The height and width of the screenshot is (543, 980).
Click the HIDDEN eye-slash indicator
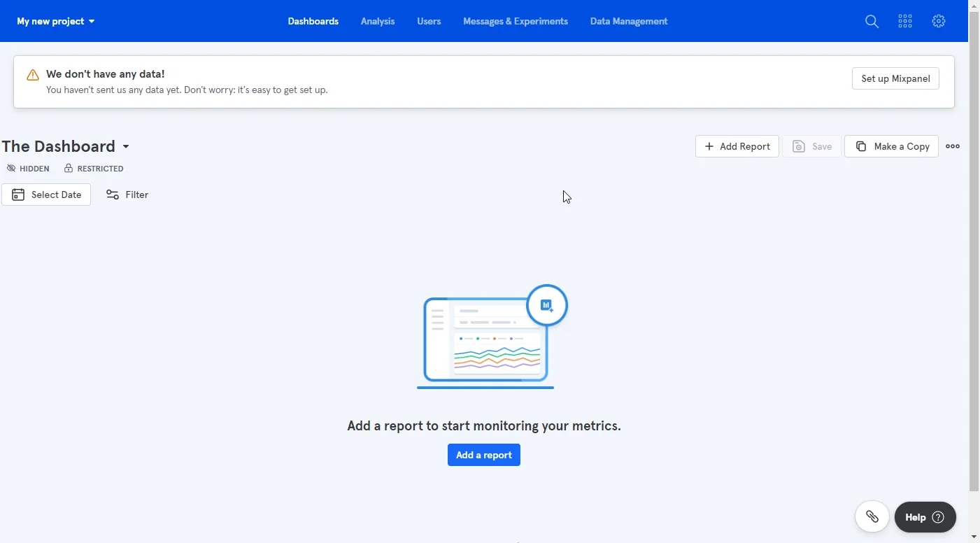28,169
